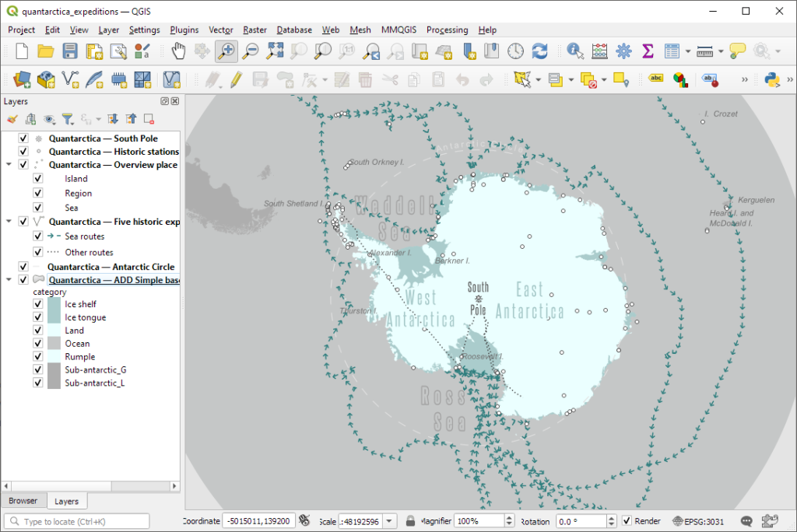
Task: Open the Python Console icon
Action: [772, 80]
